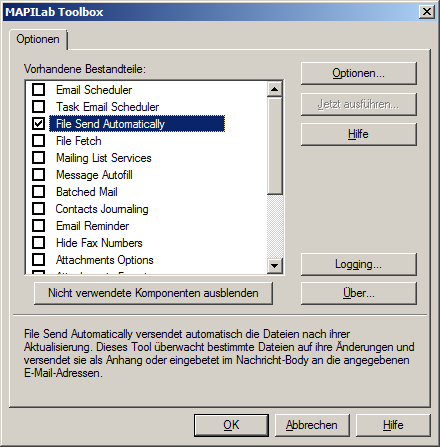Screen dimensions: 440x447
Task: Enable the File Fetch checkbox
Action: point(38,141)
